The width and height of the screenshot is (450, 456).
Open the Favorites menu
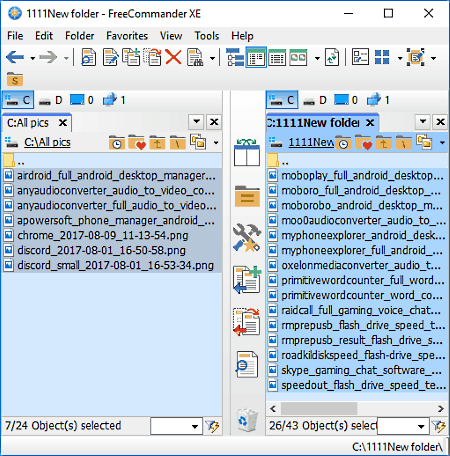pos(127,36)
